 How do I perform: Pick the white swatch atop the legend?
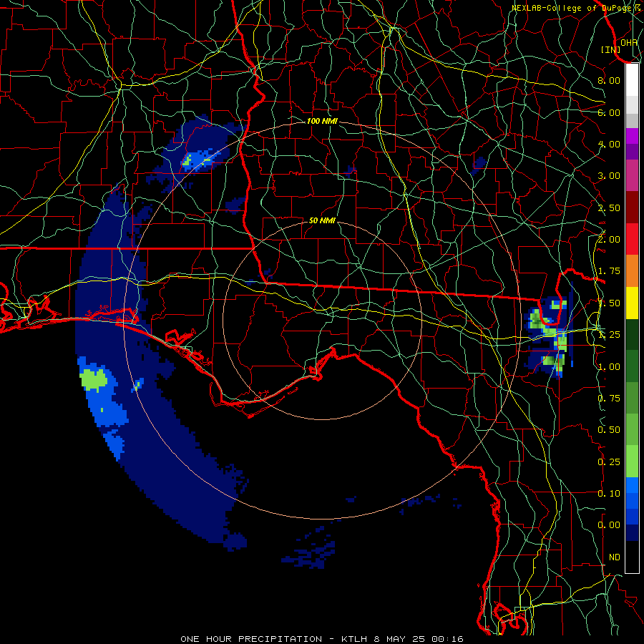point(632,79)
